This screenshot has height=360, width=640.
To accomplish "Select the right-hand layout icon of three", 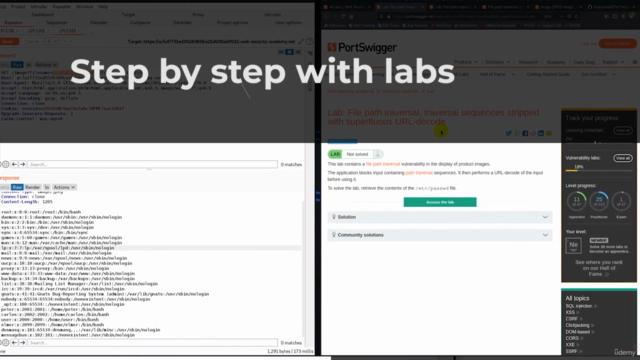I will click(298, 52).
